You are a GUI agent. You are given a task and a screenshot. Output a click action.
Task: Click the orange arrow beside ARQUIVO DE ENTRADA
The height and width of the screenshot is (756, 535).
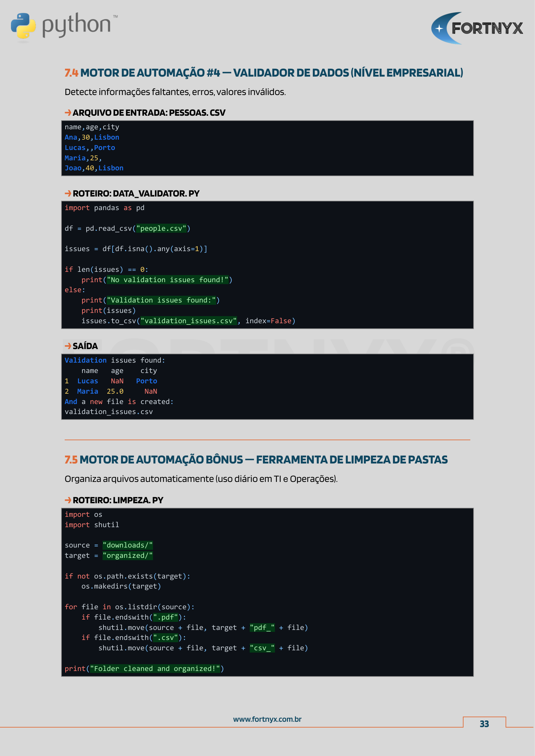click(68, 112)
